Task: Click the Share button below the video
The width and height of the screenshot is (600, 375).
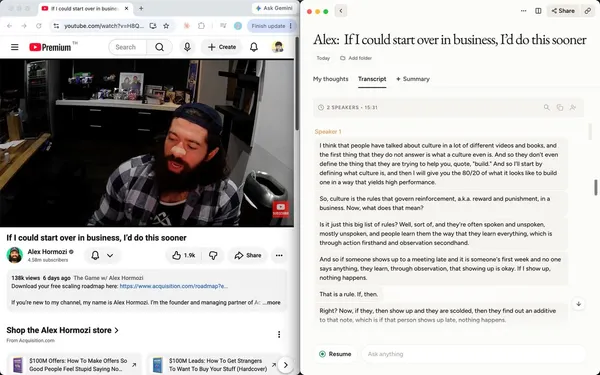Action: coord(248,255)
